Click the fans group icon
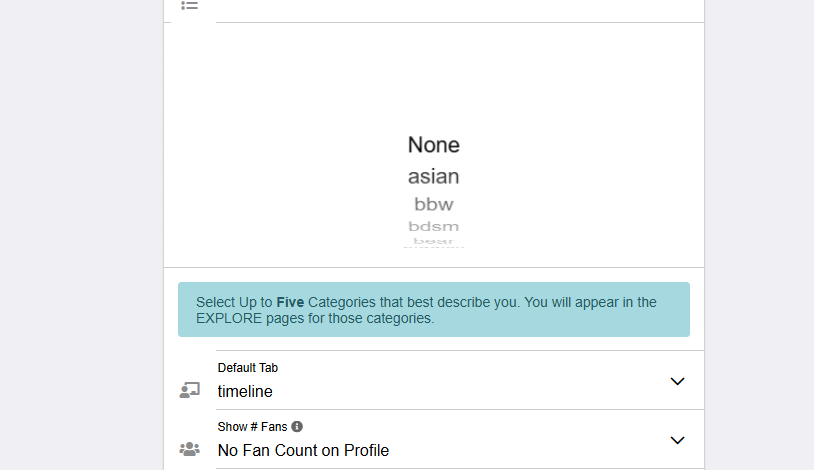814x470 pixels. [x=190, y=449]
